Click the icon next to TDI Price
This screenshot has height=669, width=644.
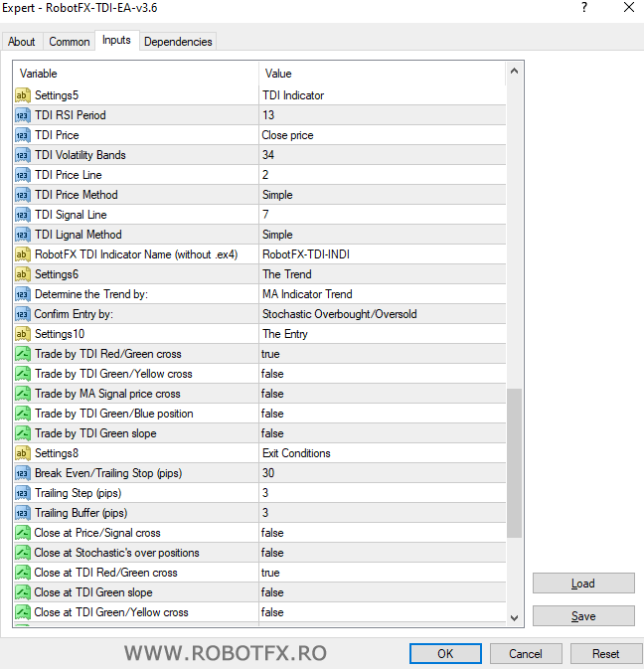pos(23,135)
